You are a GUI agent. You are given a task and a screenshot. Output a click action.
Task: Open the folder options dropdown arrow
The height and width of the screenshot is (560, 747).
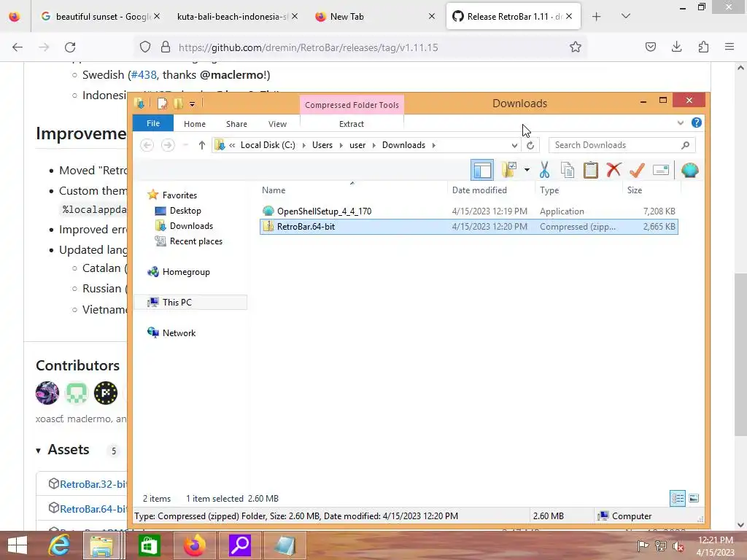527,170
